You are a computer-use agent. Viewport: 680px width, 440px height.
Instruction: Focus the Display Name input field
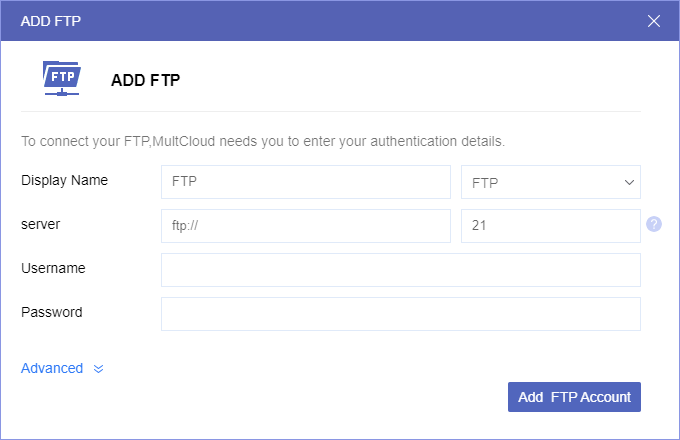pyautogui.click(x=305, y=183)
